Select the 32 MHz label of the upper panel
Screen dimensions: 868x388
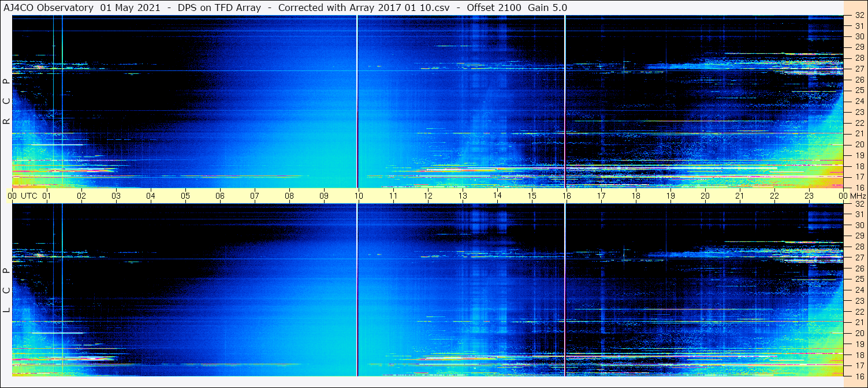859,16
